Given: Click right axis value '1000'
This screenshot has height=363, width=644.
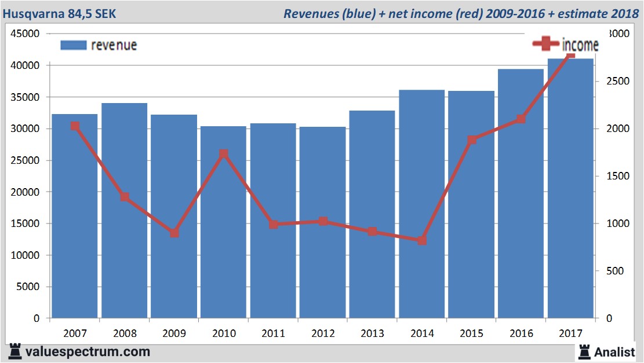Looking at the screenshot, I should point(618,223).
